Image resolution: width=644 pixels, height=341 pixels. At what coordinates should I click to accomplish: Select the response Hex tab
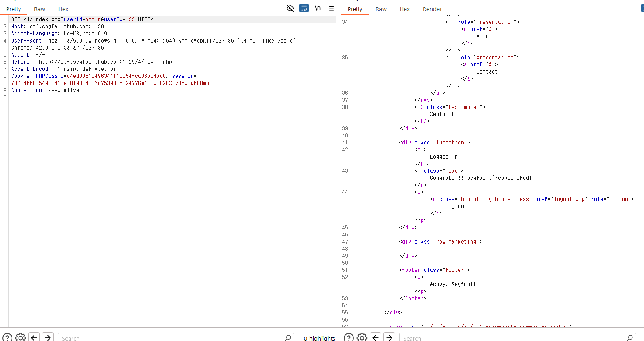[x=405, y=9]
